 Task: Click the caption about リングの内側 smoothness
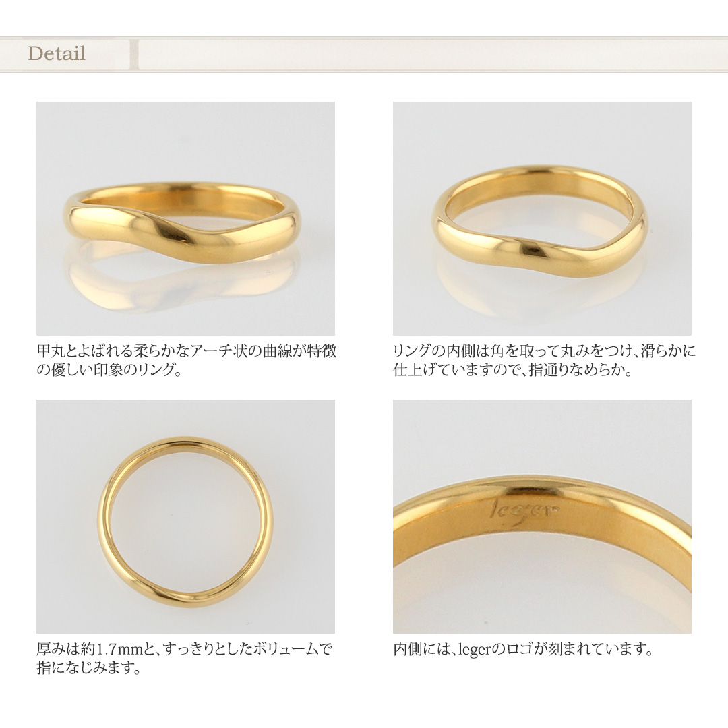coord(544,361)
